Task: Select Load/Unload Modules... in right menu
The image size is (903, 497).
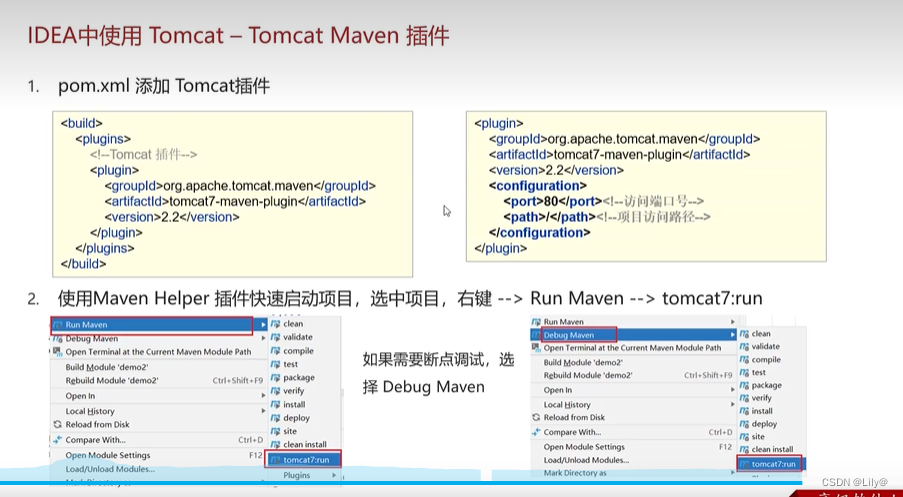Action: 586,460
